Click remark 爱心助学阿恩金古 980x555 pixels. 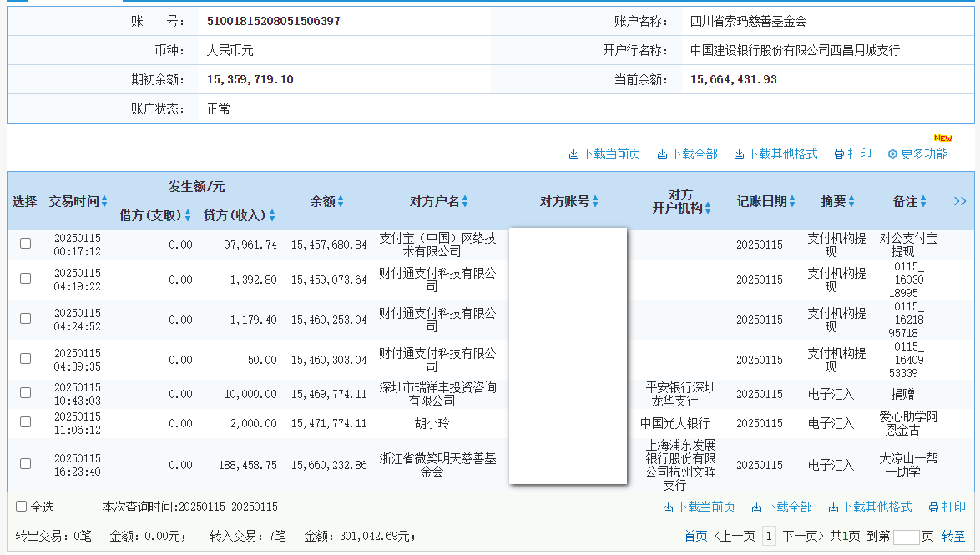click(x=908, y=423)
